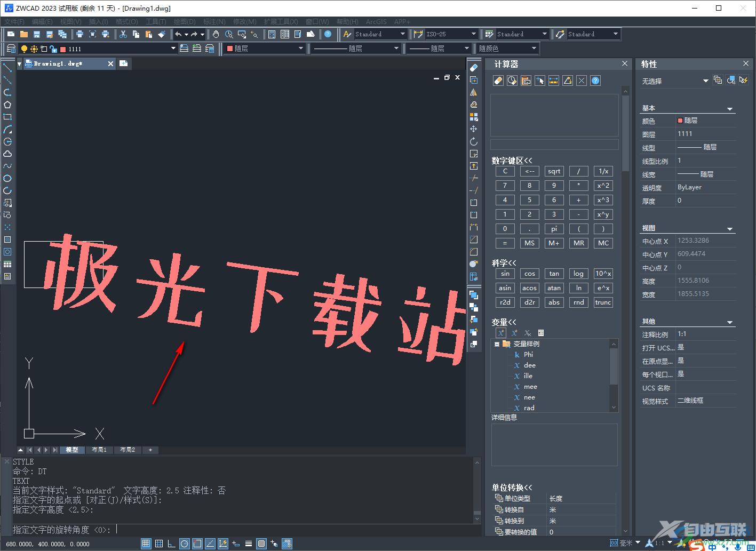
Task: Open the Layer Properties Manager icon
Action: pos(11,49)
